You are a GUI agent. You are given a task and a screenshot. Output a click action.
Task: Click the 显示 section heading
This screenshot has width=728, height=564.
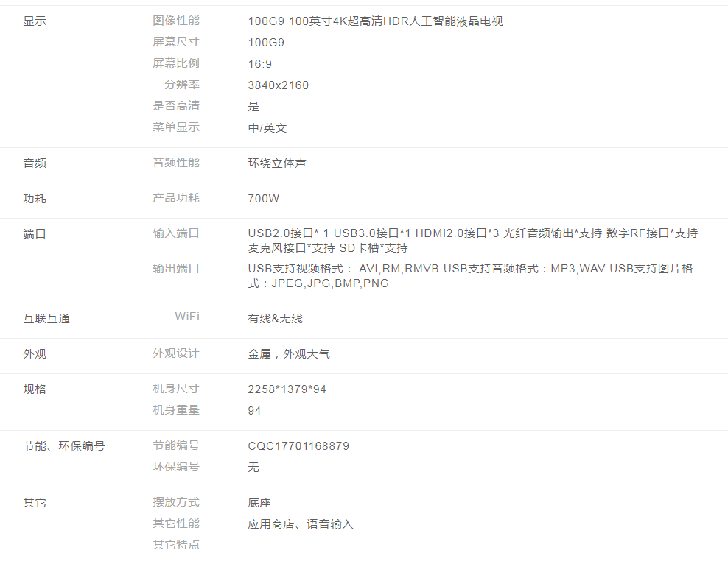(x=35, y=21)
